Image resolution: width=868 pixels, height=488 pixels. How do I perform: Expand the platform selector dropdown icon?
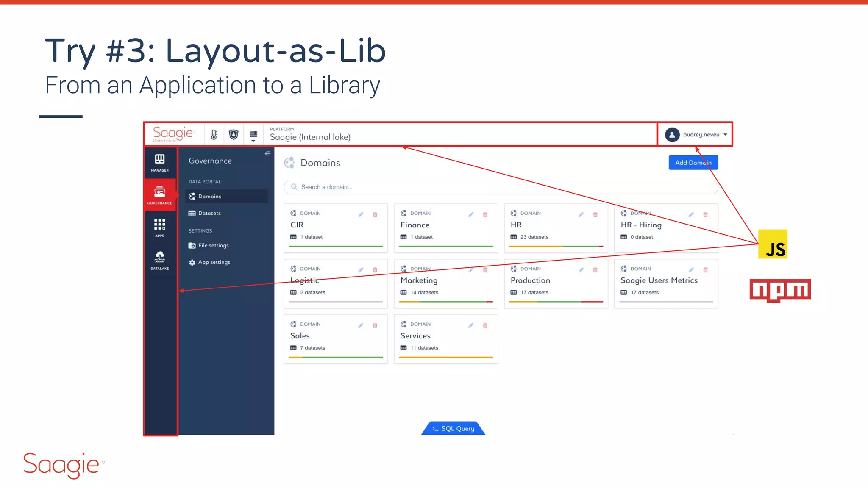pyautogui.click(x=253, y=136)
